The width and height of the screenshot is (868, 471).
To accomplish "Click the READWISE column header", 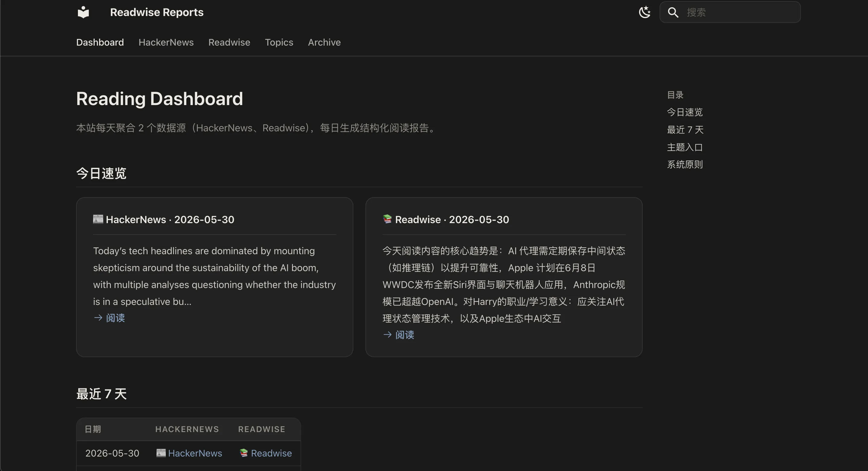I will 262,429.
